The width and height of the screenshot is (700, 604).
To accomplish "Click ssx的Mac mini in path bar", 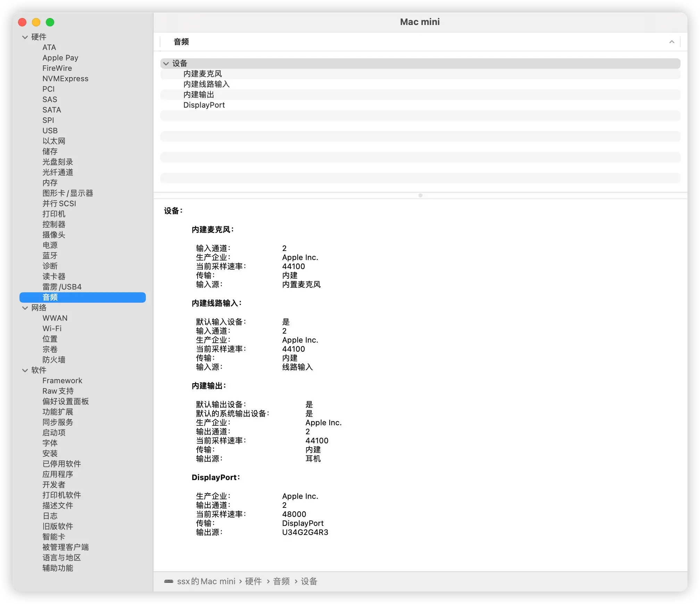I will pyautogui.click(x=206, y=581).
